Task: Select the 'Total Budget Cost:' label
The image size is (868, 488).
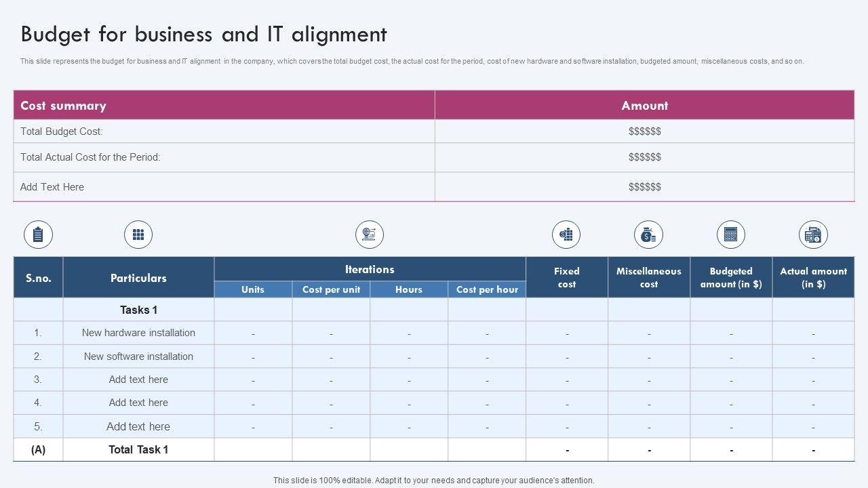Action: tap(62, 131)
